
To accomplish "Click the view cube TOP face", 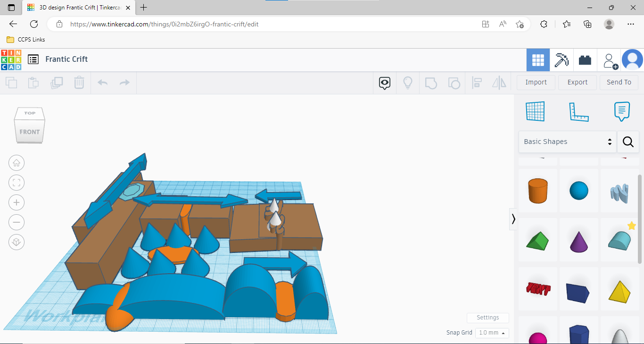I will 30,113.
